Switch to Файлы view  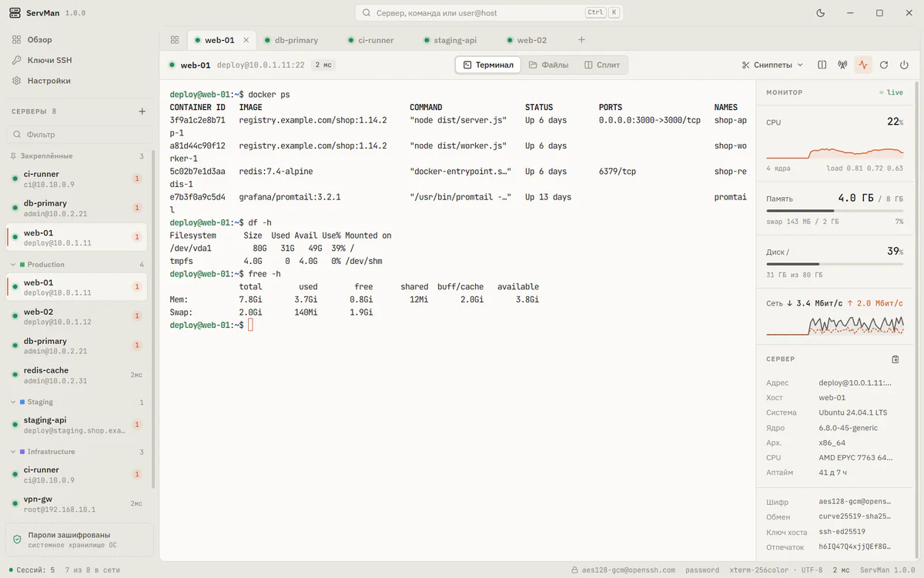548,65
